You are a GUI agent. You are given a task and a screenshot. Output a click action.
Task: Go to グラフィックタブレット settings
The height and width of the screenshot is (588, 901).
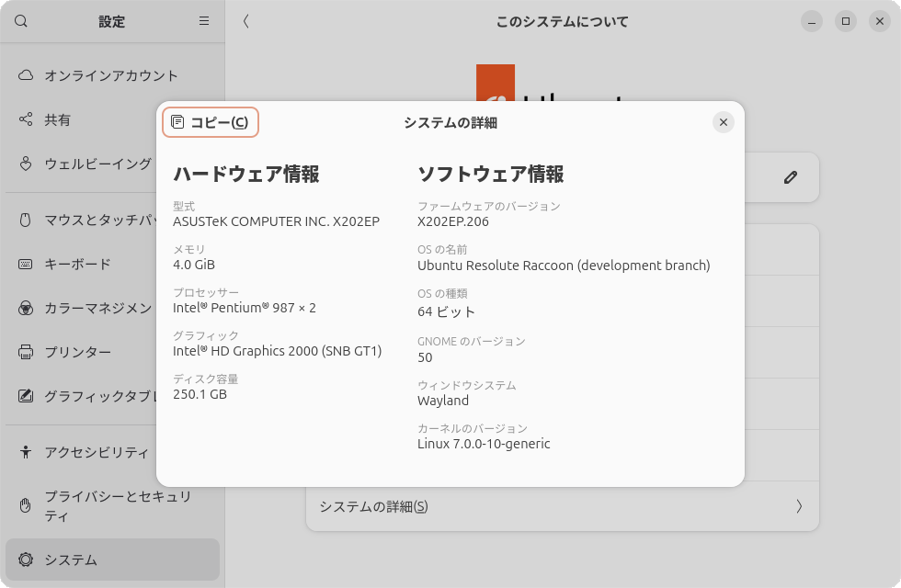[x=97, y=396]
